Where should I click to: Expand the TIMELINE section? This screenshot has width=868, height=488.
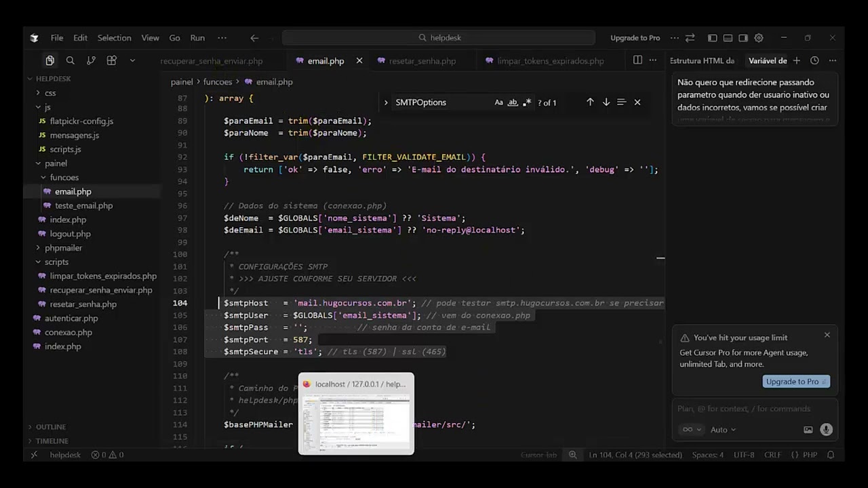coord(52,441)
